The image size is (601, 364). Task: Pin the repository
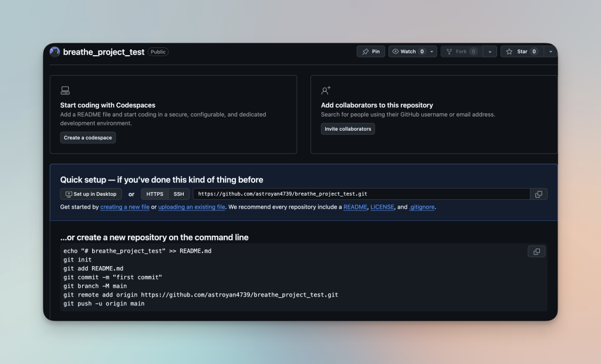371,52
